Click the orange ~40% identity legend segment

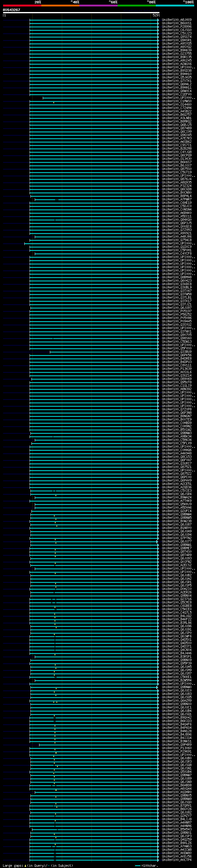tap(60, 6)
